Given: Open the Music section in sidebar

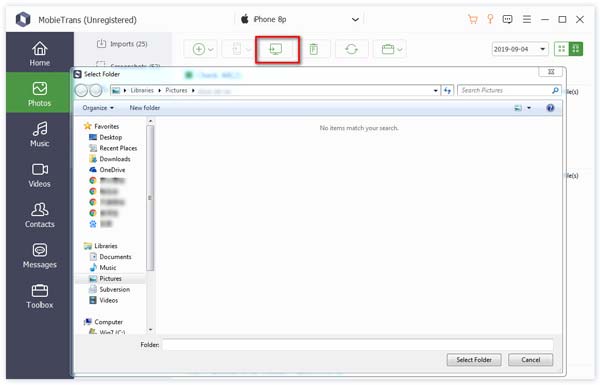Looking at the screenshot, I should point(39,134).
